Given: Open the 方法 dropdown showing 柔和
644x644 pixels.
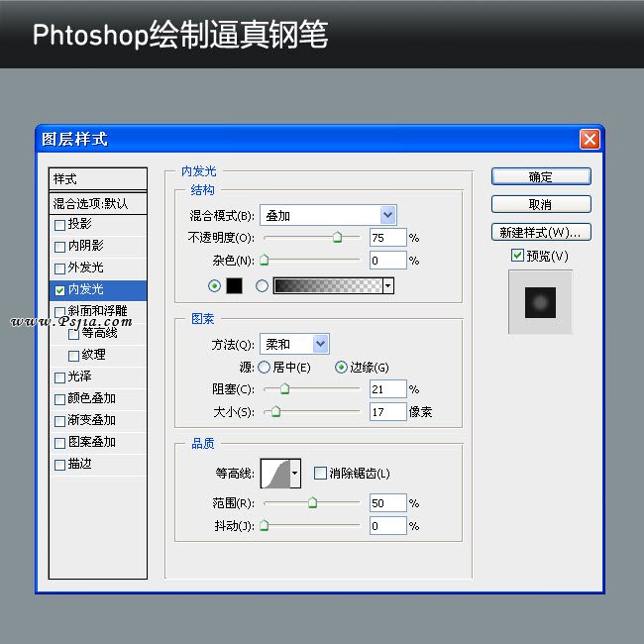Looking at the screenshot, I should coord(294,344).
